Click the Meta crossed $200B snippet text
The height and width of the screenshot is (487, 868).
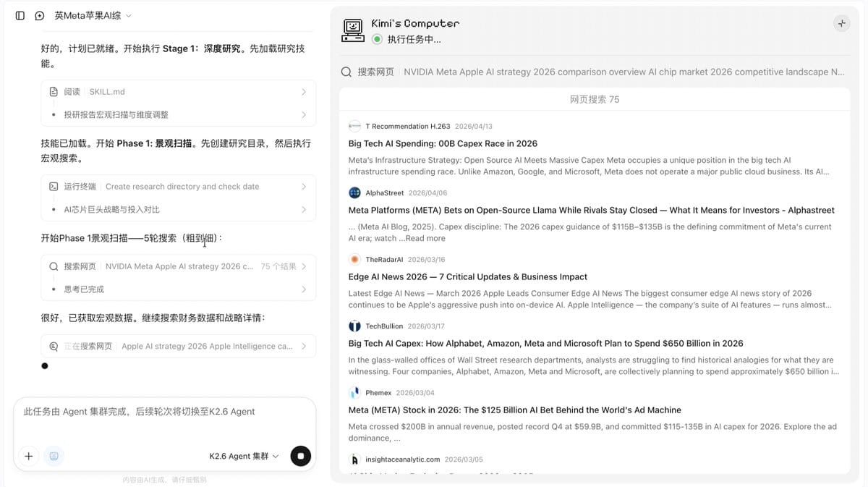tap(592, 432)
